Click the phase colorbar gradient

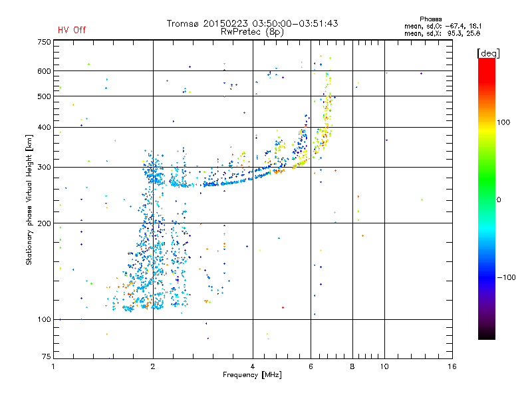(487, 198)
